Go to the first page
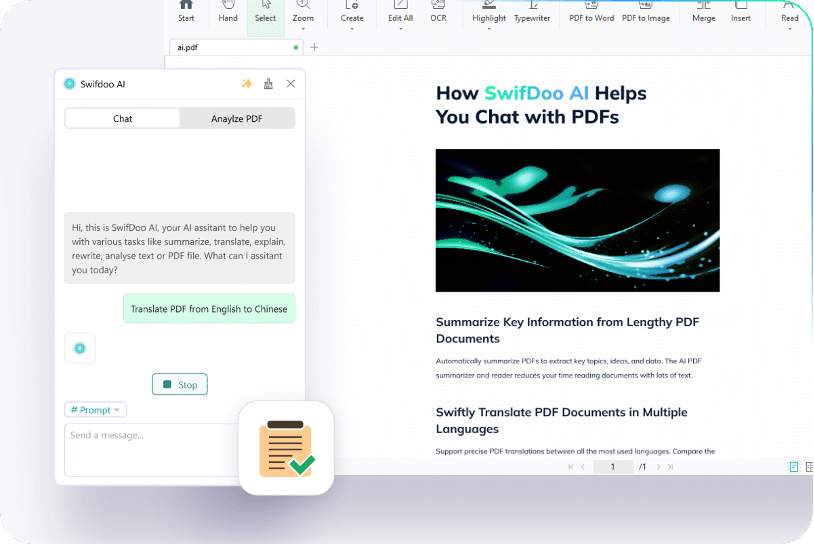 [571, 467]
